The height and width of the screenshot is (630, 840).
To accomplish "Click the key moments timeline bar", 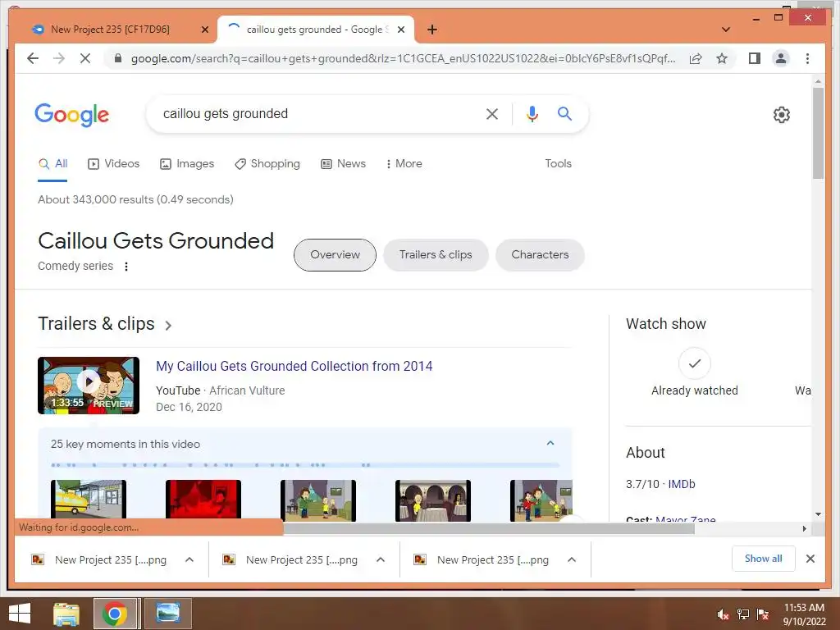I will click(x=305, y=465).
